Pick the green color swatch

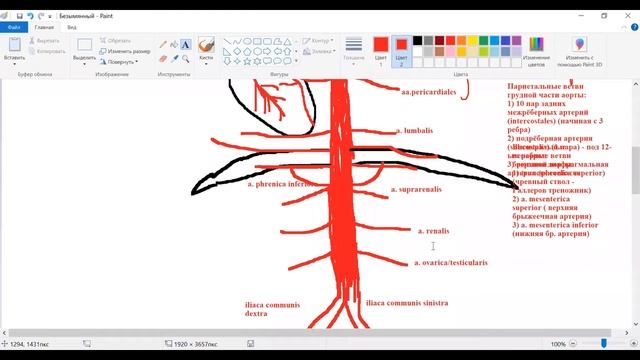tap(483, 40)
